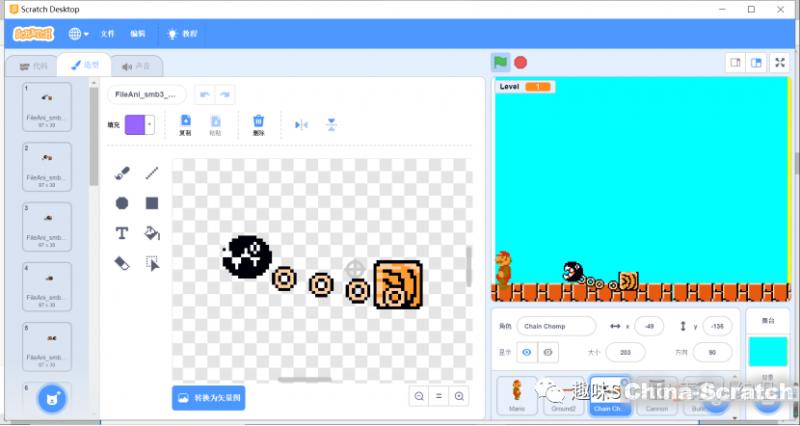The height and width of the screenshot is (426, 800).
Task: Select the Mario sprite thumbnail
Action: pos(517,394)
